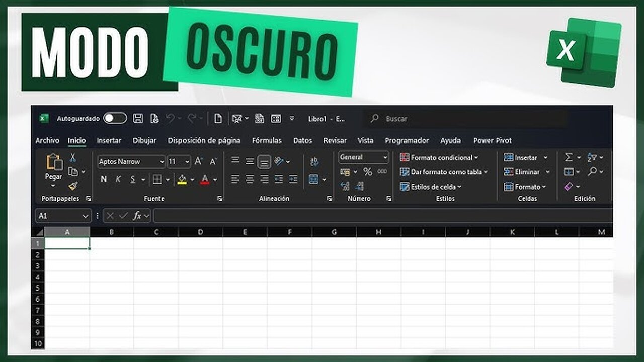Open the font size 11 dropdown
Screen dimensions: 644x362
pos(187,162)
